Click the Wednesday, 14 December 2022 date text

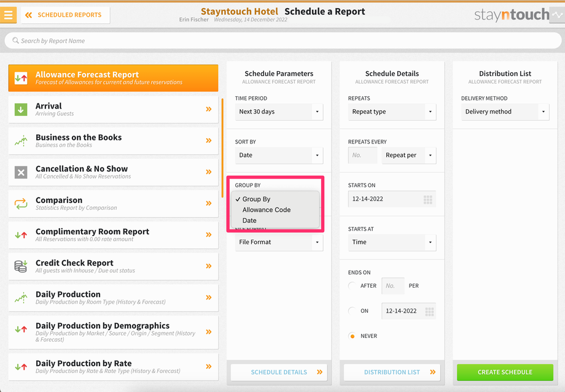[x=251, y=20]
